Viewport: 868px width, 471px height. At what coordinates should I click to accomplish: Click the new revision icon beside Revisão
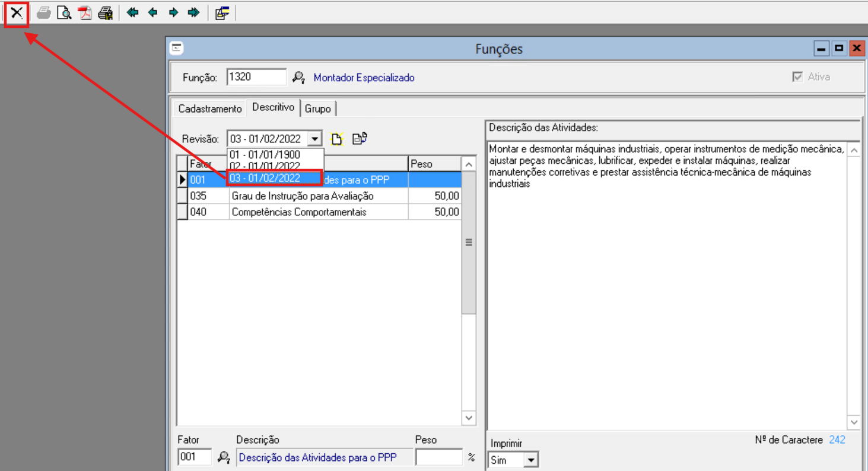pyautogui.click(x=337, y=139)
